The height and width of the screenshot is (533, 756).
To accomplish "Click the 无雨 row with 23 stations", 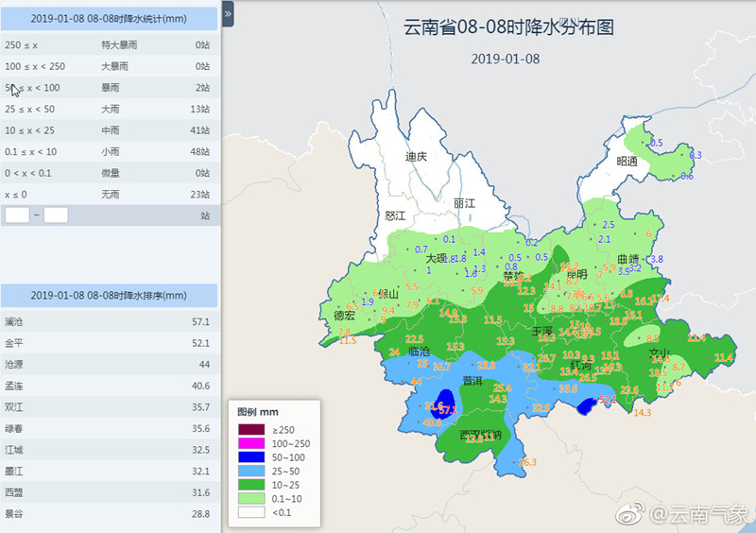I will pyautogui.click(x=109, y=194).
